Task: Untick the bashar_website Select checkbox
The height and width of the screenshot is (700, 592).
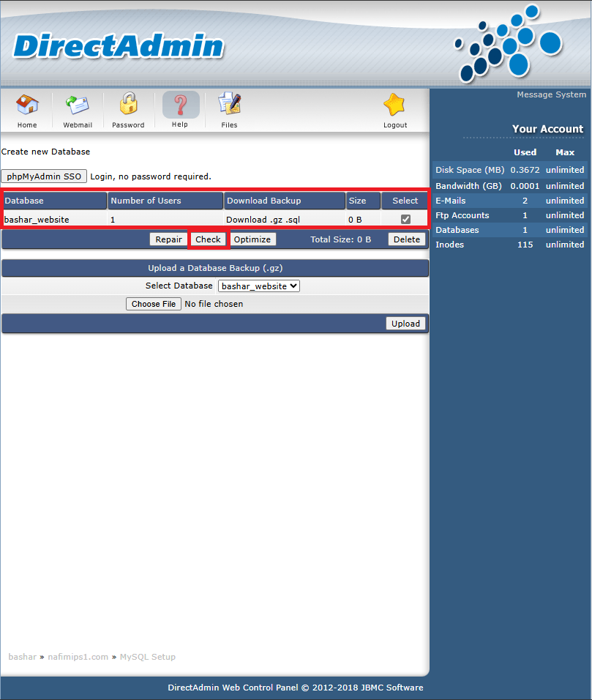Action: click(405, 219)
